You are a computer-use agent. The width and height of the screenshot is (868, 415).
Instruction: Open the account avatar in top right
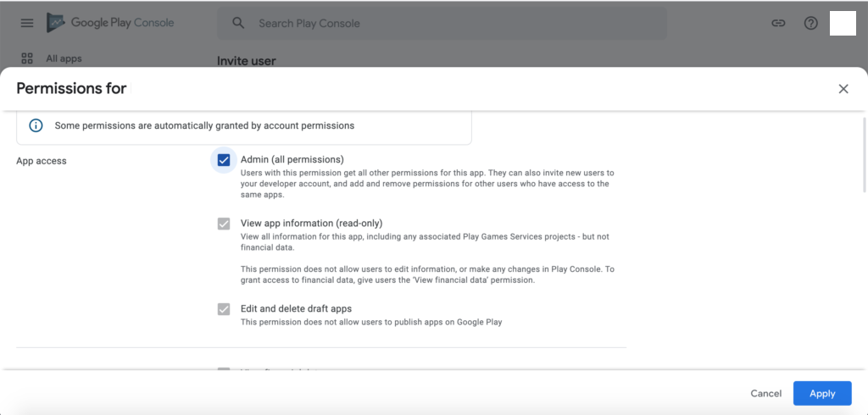[x=843, y=23]
